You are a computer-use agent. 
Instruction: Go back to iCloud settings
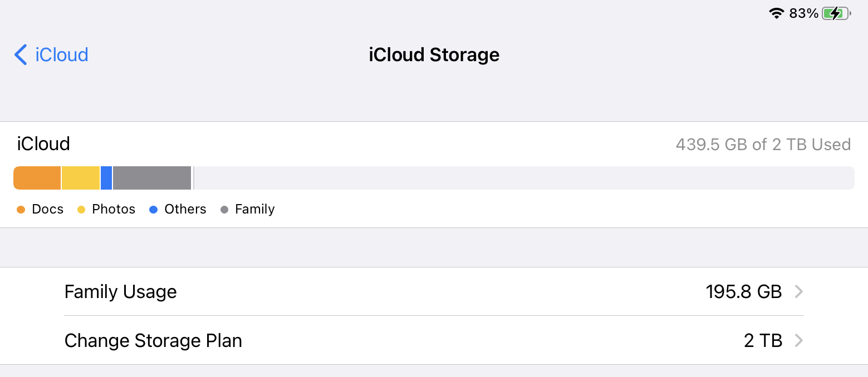[51, 54]
